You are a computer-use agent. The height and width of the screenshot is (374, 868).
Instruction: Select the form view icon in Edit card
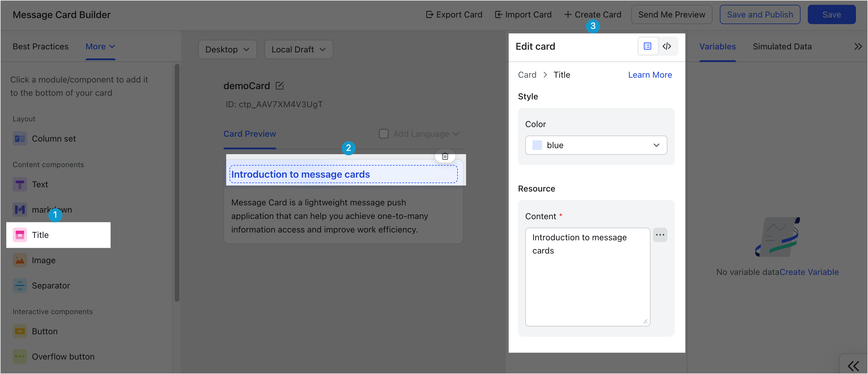click(x=647, y=46)
